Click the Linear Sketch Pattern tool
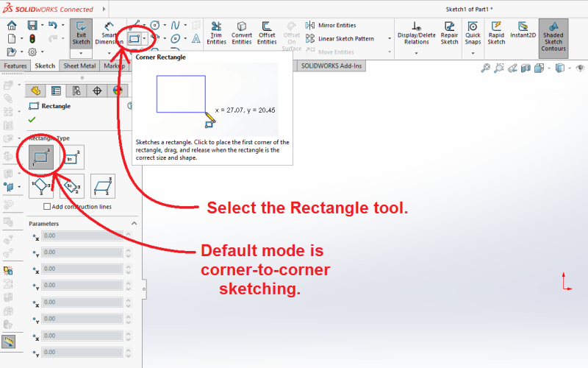Screen dimensions: 588x368 (340, 39)
